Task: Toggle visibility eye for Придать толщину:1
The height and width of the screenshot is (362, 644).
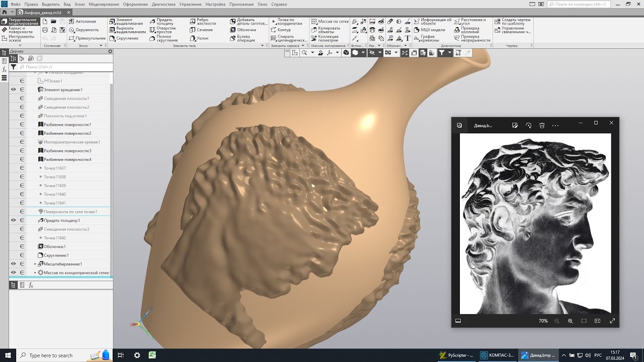Action: tap(14, 220)
